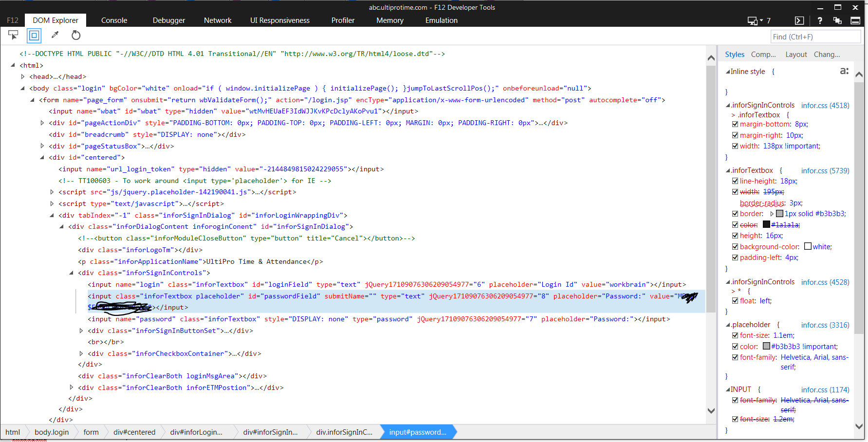
Task: Expand the inforCheckboxContainer div node
Action: [81, 353]
